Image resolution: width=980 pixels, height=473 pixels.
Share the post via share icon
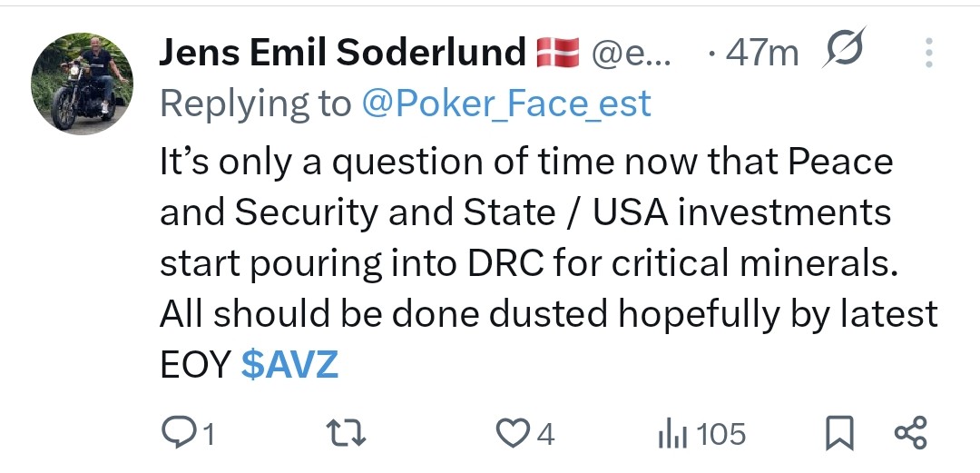pyautogui.click(x=910, y=433)
